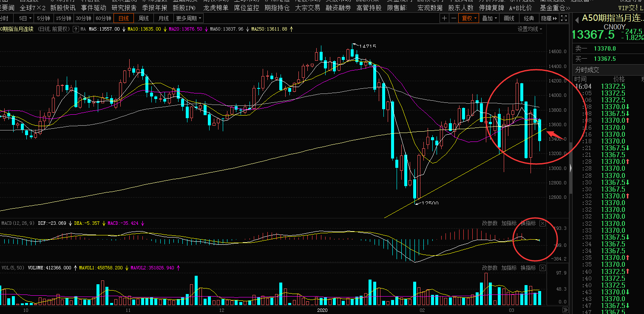
Task: Zoom out chart with the minus icon
Action: pos(454,18)
